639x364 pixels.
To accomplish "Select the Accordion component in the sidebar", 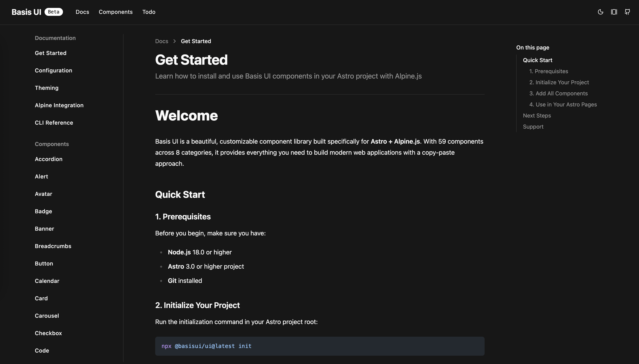I will 49,159.
